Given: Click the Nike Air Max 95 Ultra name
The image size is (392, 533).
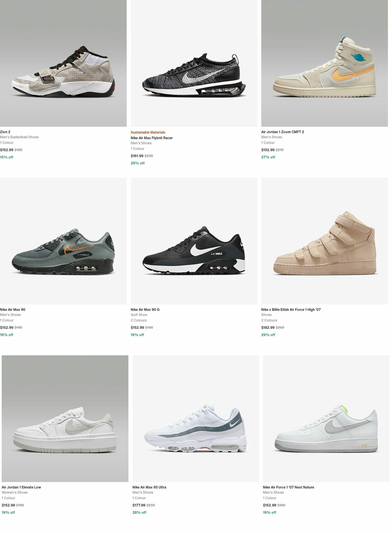Looking at the screenshot, I should [149, 487].
